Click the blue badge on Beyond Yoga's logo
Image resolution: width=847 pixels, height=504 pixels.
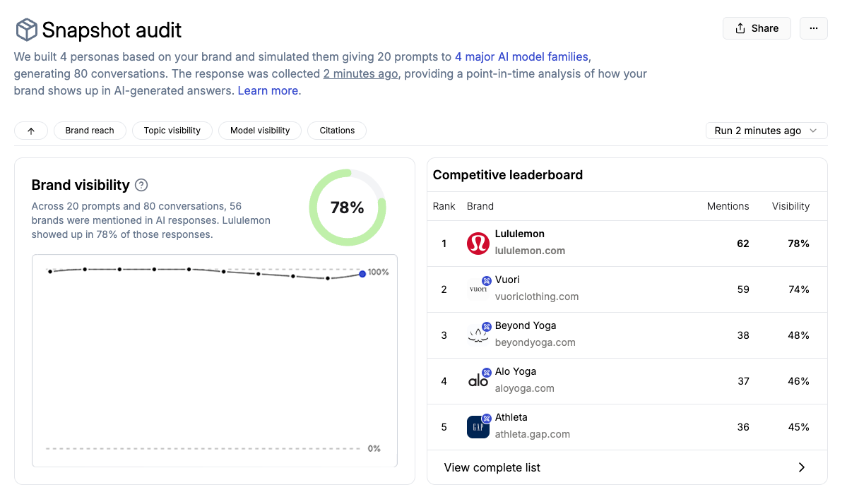coord(487,326)
